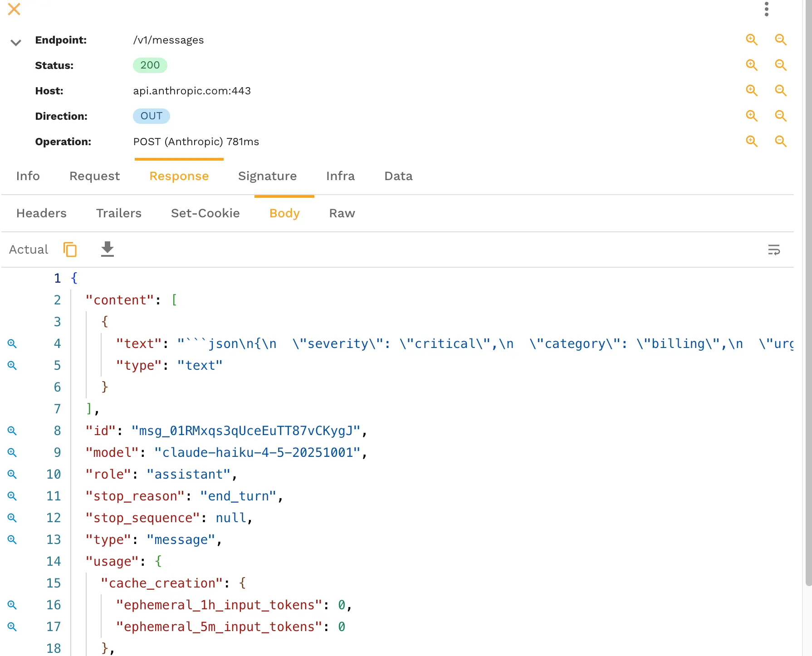Download the response body
This screenshot has width=812, height=656.
pos(107,249)
